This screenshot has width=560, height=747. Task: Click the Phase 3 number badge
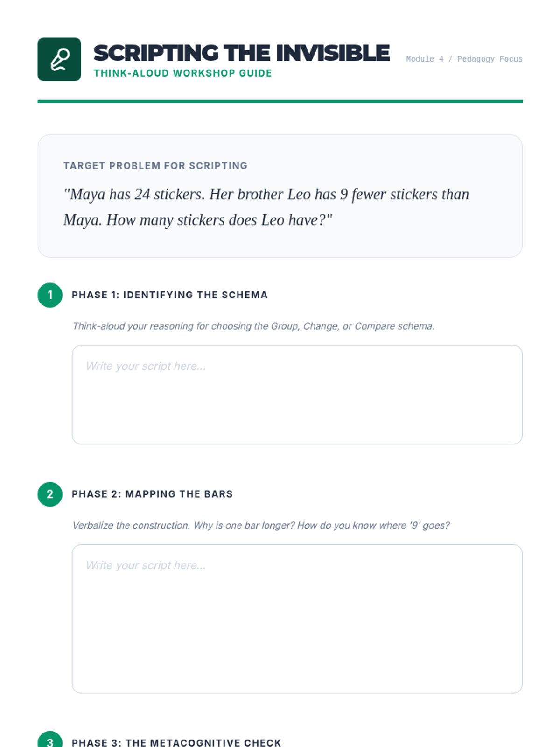(50, 739)
